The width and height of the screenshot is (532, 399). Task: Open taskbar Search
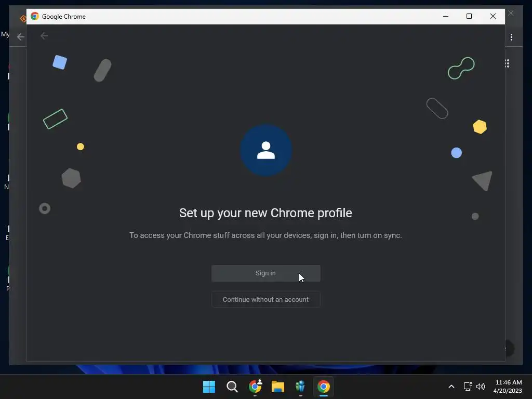coord(232,387)
